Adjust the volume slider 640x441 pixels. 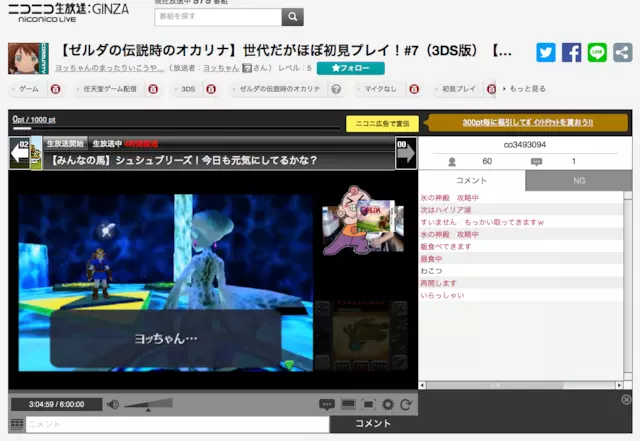coord(149,404)
